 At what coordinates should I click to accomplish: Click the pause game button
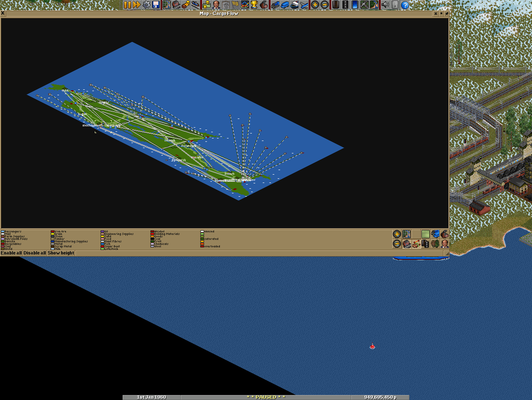click(127, 5)
